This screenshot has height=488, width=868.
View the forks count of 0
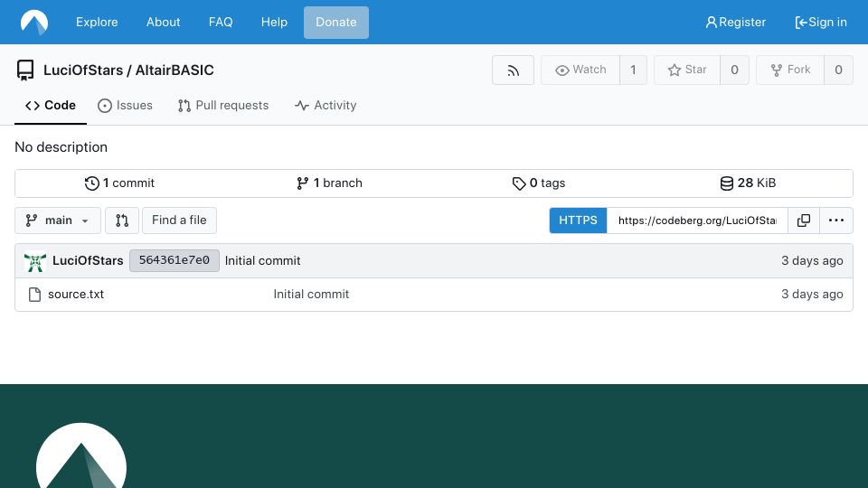[839, 70]
